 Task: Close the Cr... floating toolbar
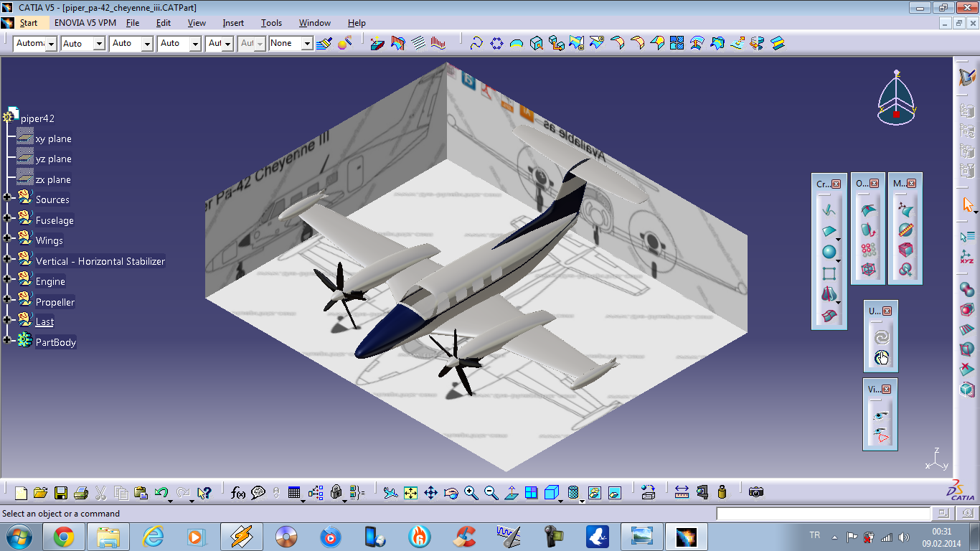pyautogui.click(x=836, y=184)
